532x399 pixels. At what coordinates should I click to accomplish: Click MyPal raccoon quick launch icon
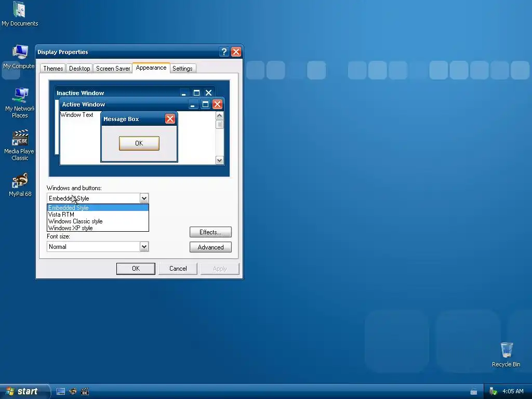73,392
